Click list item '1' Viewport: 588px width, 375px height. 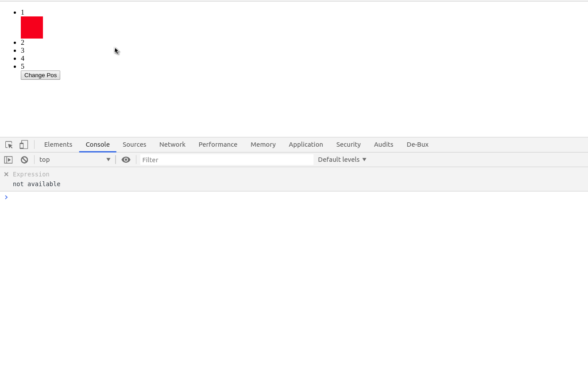point(23,12)
